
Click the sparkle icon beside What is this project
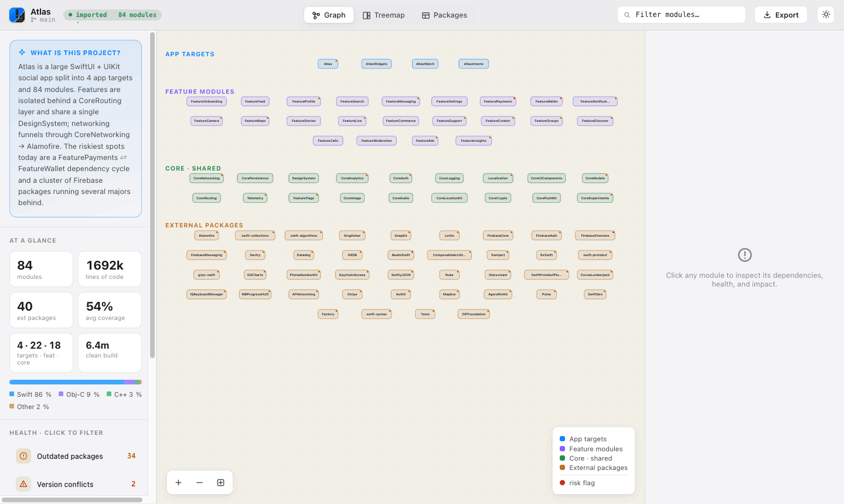tap(22, 52)
